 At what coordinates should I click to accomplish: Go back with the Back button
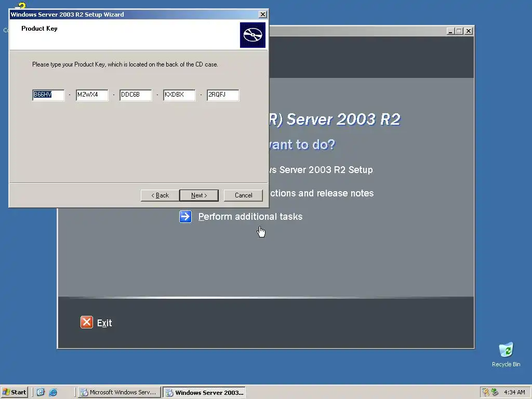(x=160, y=195)
